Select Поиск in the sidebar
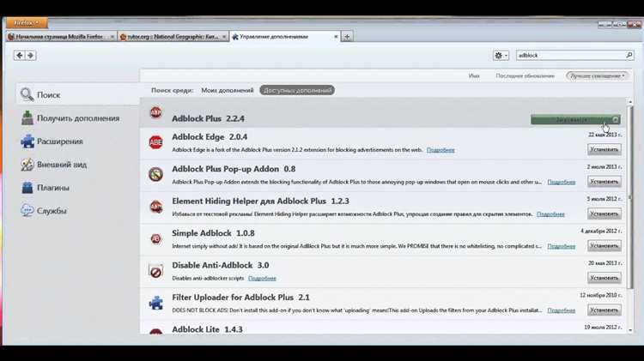644x361 pixels. pyautogui.click(x=78, y=95)
